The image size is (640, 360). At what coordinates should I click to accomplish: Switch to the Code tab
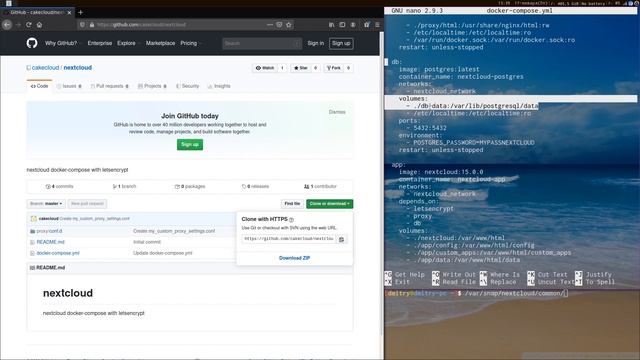click(40, 86)
